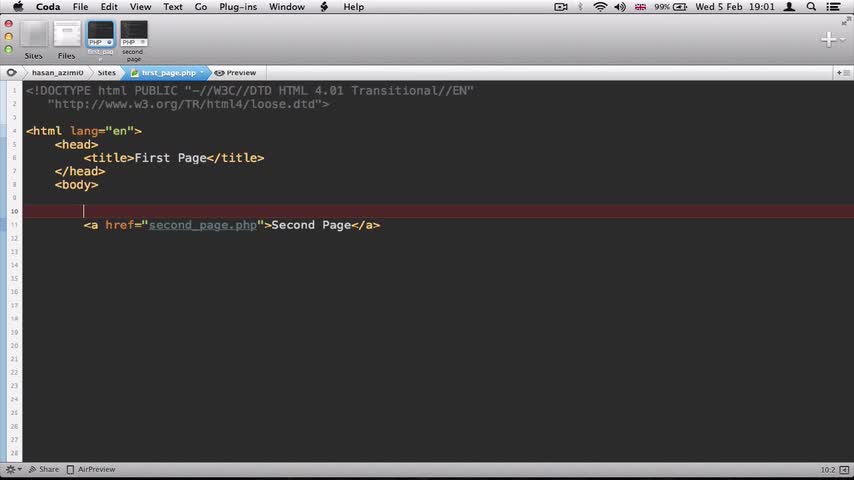Open the user account menu icon

[x=789, y=7]
